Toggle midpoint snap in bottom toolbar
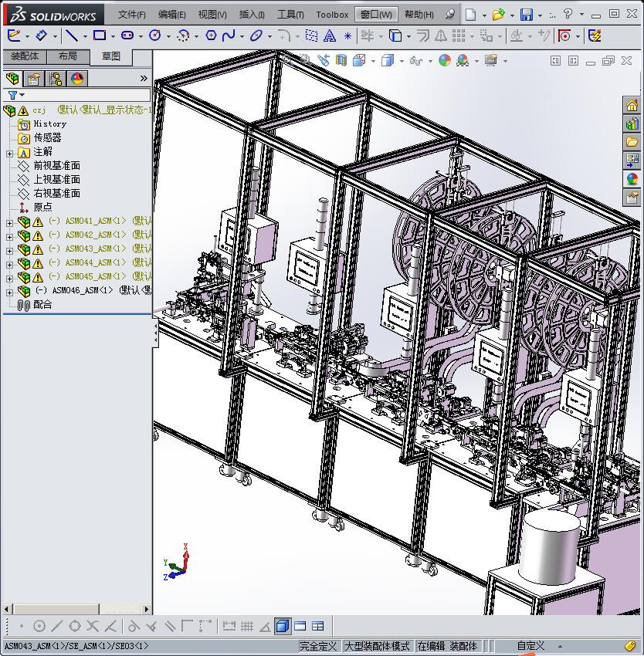This screenshot has height=656, width=644. click(57, 626)
